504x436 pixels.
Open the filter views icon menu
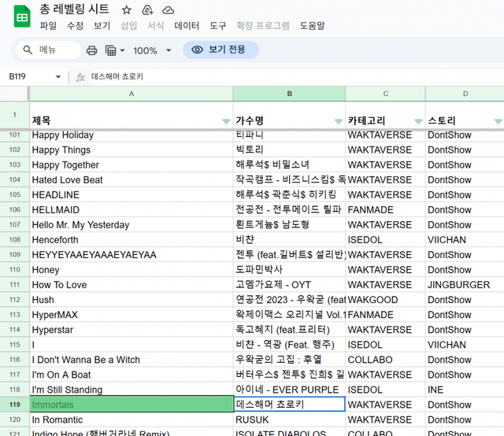coord(114,50)
